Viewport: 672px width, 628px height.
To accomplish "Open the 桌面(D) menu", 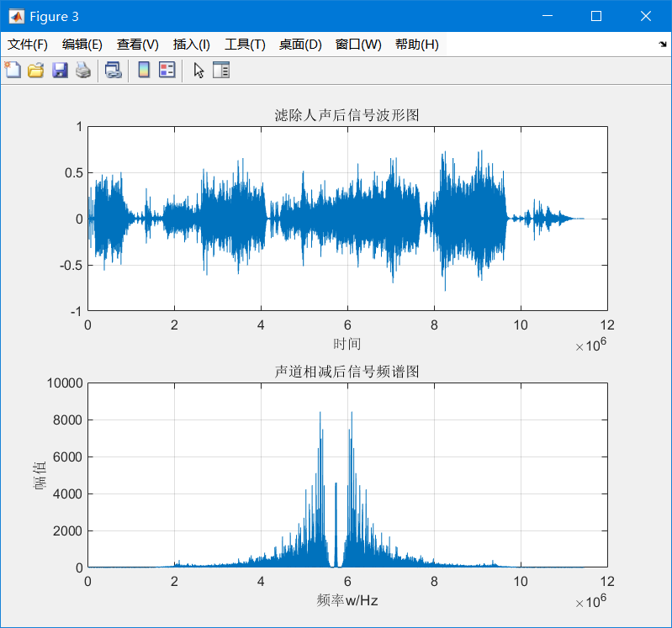I will pyautogui.click(x=300, y=44).
